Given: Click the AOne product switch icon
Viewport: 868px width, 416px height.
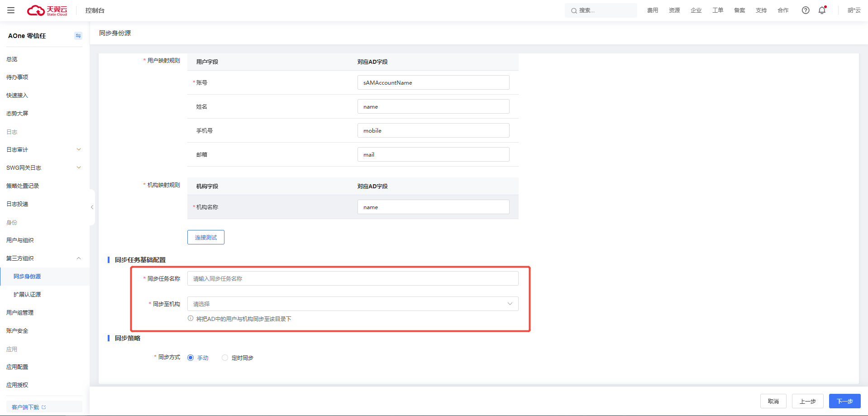Looking at the screenshot, I should point(78,36).
